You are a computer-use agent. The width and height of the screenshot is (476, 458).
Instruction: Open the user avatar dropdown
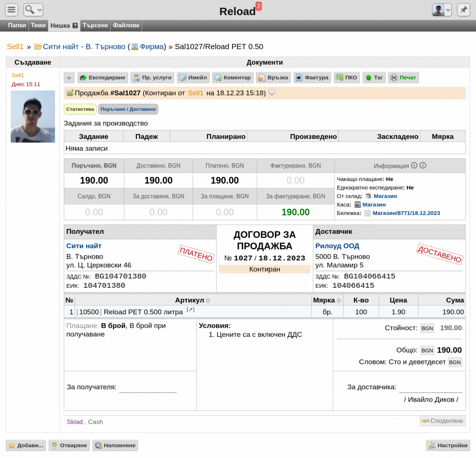(448, 10)
